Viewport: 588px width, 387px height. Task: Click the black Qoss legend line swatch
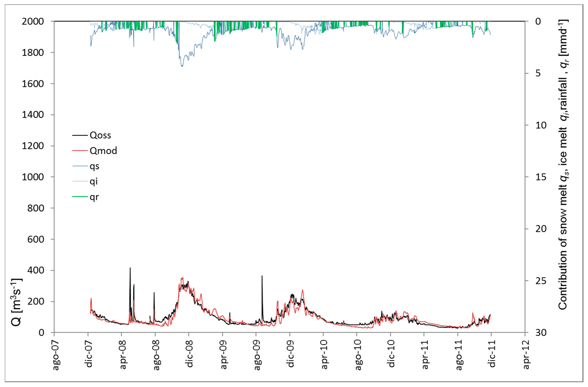[80, 135]
